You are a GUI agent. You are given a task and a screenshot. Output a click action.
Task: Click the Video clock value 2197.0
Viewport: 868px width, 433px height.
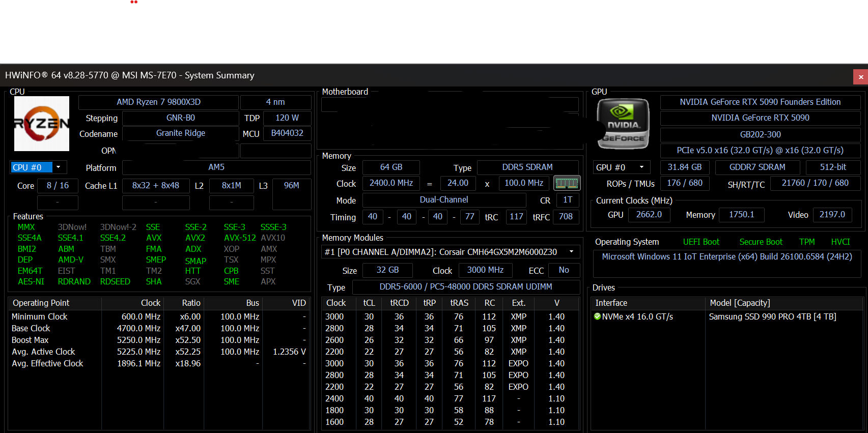point(832,215)
